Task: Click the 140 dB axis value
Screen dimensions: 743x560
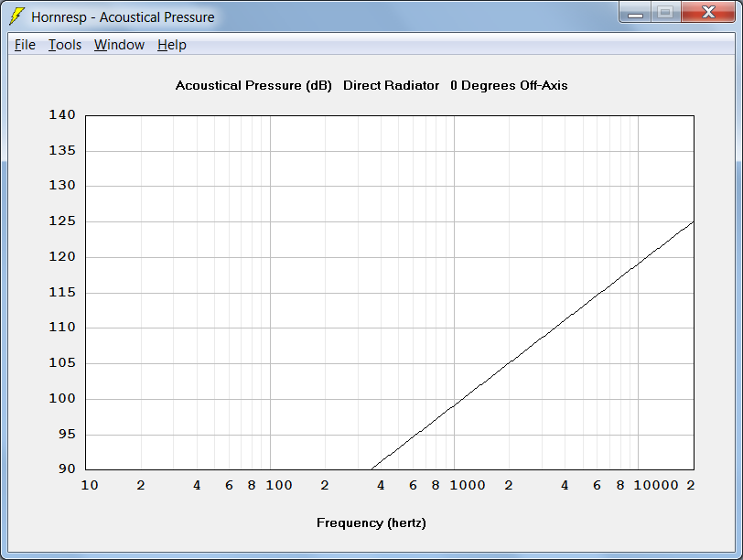Action: [x=62, y=114]
